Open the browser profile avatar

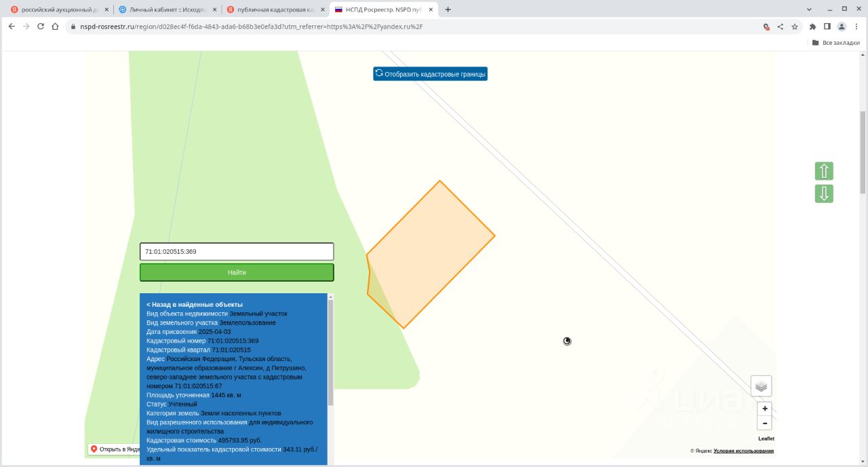(842, 26)
